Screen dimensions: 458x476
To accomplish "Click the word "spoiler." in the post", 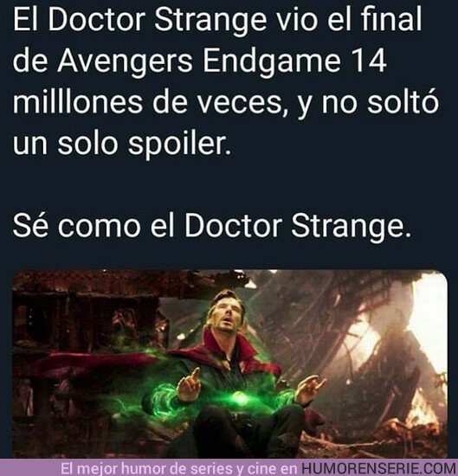I will pyautogui.click(x=180, y=144).
